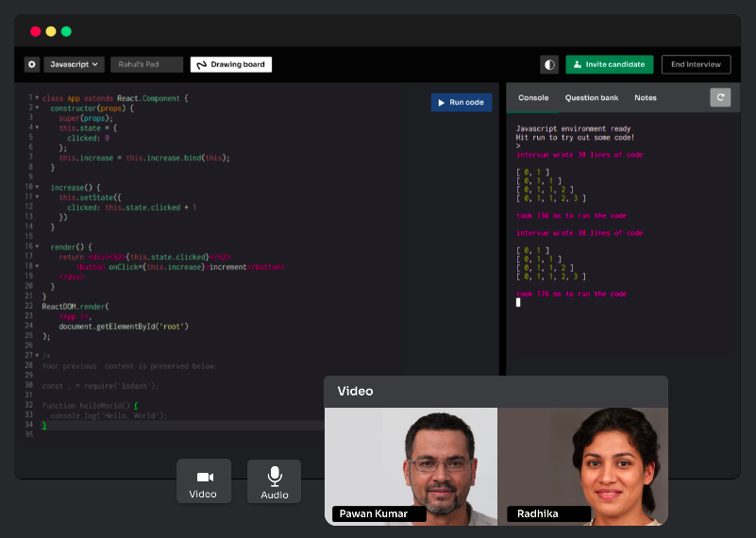Open the settings gear icon

coord(32,64)
